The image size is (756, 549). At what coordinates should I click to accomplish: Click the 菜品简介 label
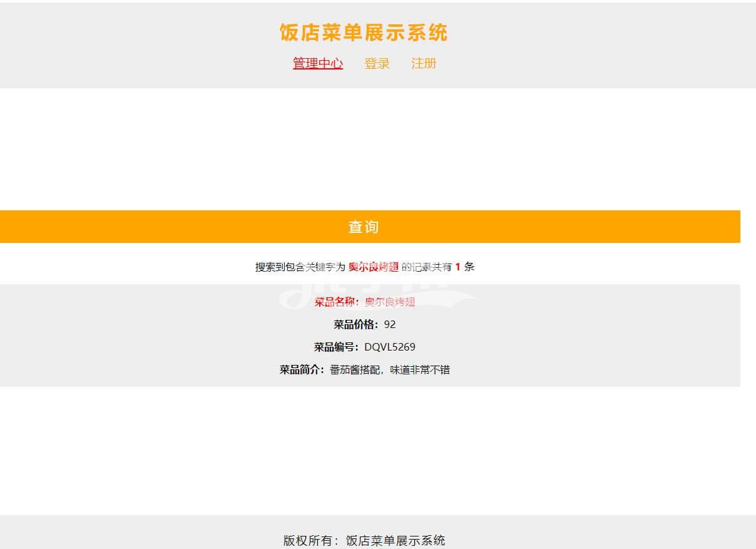[x=302, y=369]
